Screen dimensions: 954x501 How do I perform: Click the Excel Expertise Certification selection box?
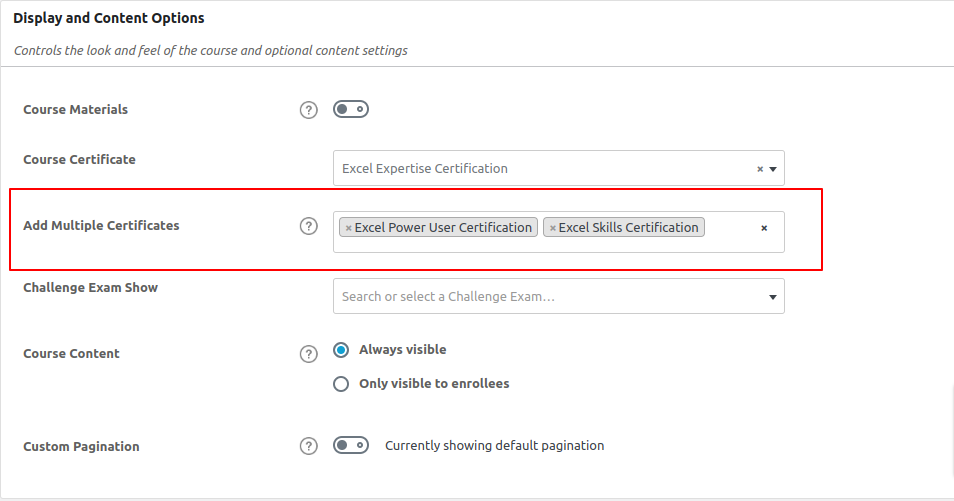pos(540,169)
